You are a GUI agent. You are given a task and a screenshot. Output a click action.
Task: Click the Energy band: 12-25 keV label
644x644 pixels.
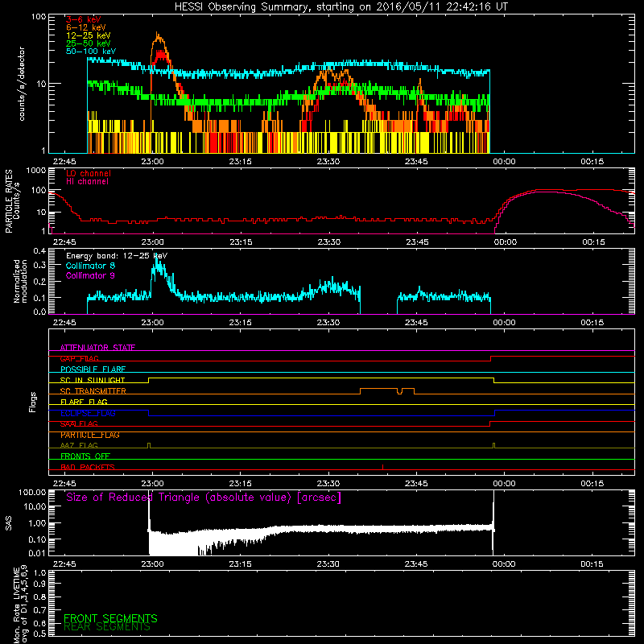pyautogui.click(x=117, y=256)
